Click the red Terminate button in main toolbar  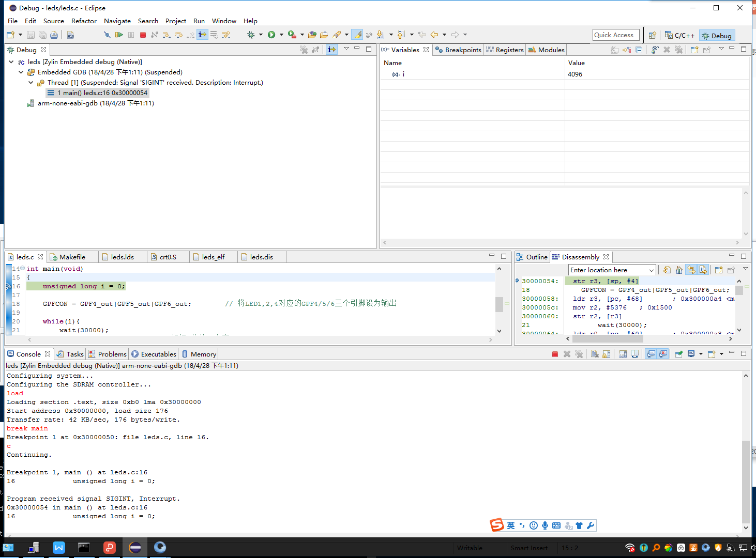(x=143, y=35)
